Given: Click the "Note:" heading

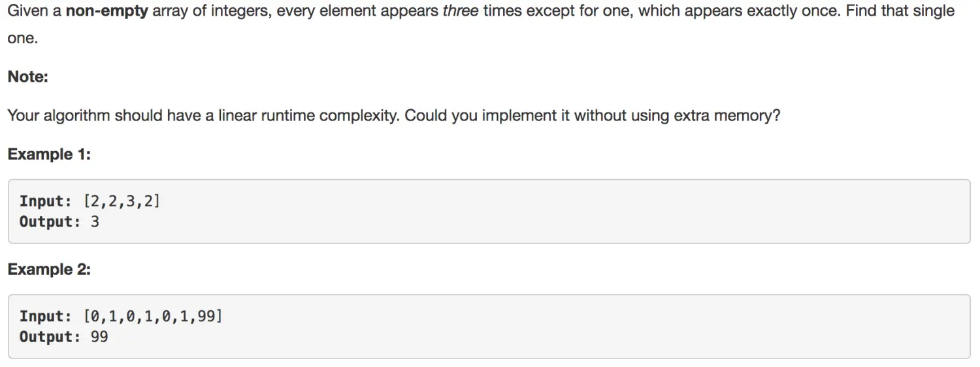Looking at the screenshot, I should 28,77.
